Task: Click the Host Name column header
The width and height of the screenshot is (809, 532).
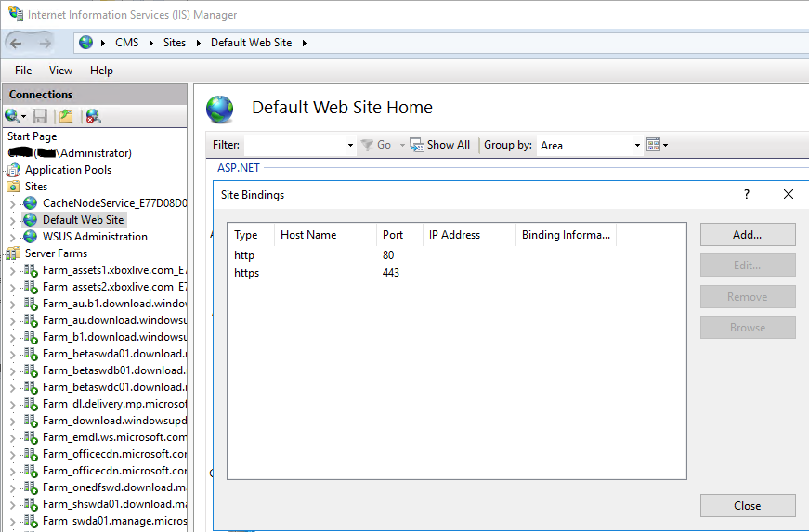Action: pos(326,235)
